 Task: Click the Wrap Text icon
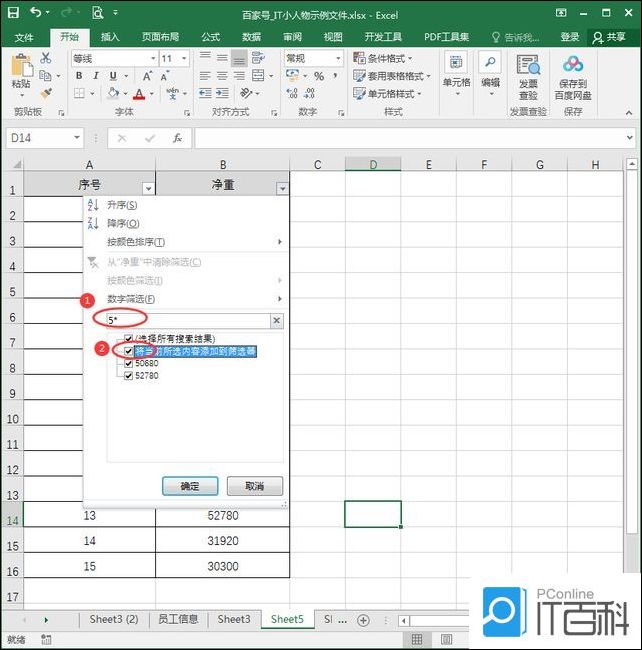coord(258,57)
